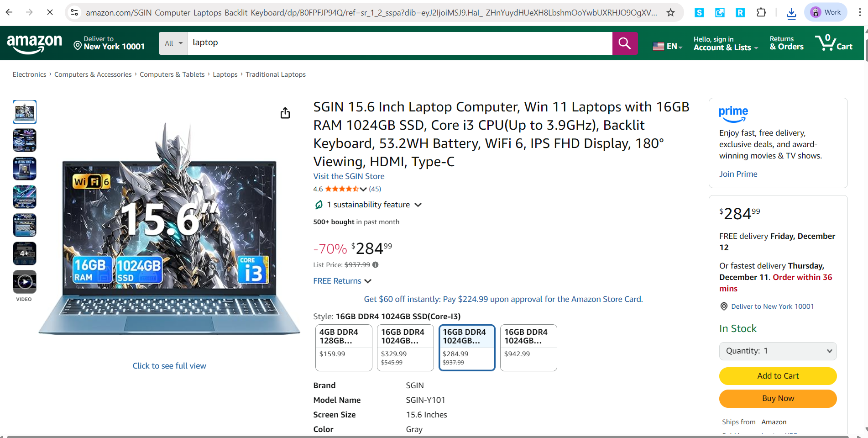Open the R browser extension icon

tap(740, 13)
